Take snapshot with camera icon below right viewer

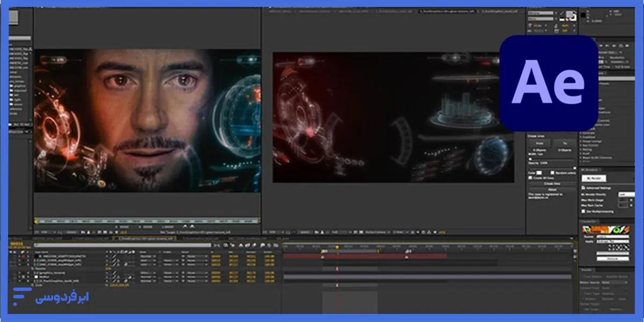tap(316, 232)
